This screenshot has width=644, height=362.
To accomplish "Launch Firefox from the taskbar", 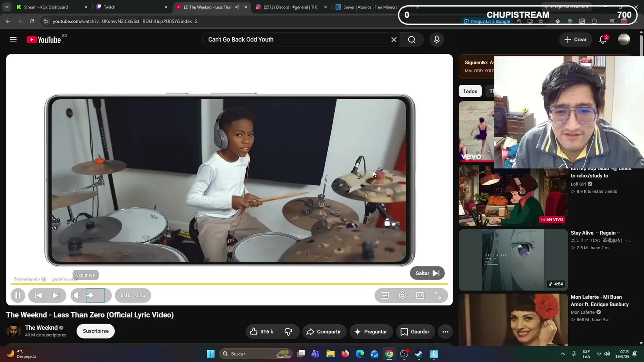I will (x=345, y=354).
